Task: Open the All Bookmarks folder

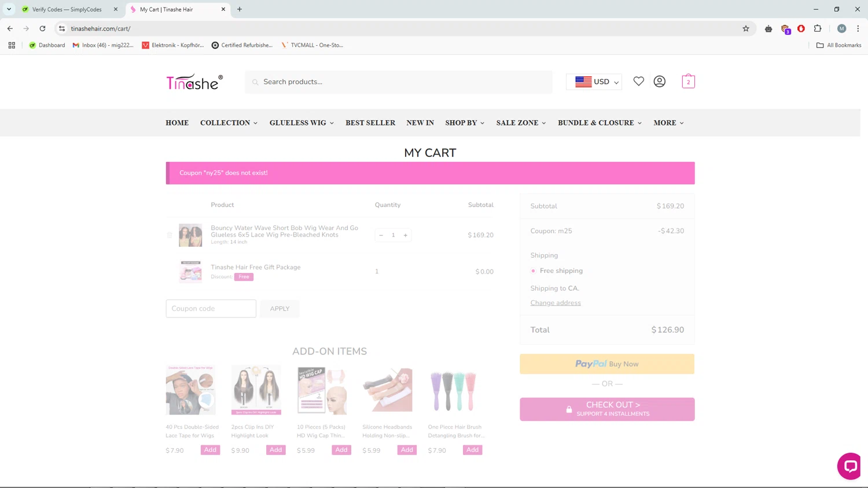Action: point(838,45)
